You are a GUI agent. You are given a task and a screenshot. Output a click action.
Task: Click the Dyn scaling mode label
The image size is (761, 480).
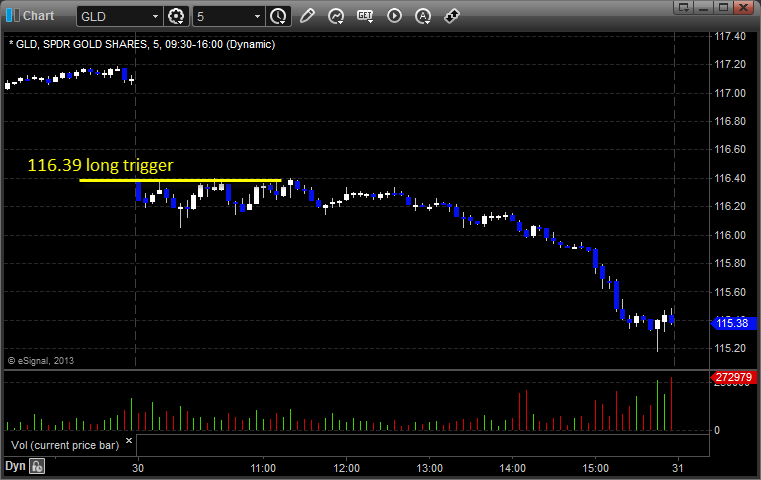(15, 466)
